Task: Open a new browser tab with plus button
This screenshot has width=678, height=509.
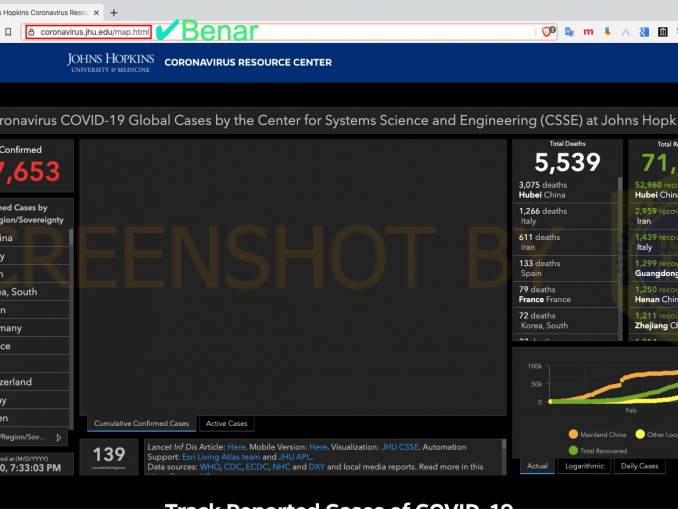Action: click(x=114, y=13)
